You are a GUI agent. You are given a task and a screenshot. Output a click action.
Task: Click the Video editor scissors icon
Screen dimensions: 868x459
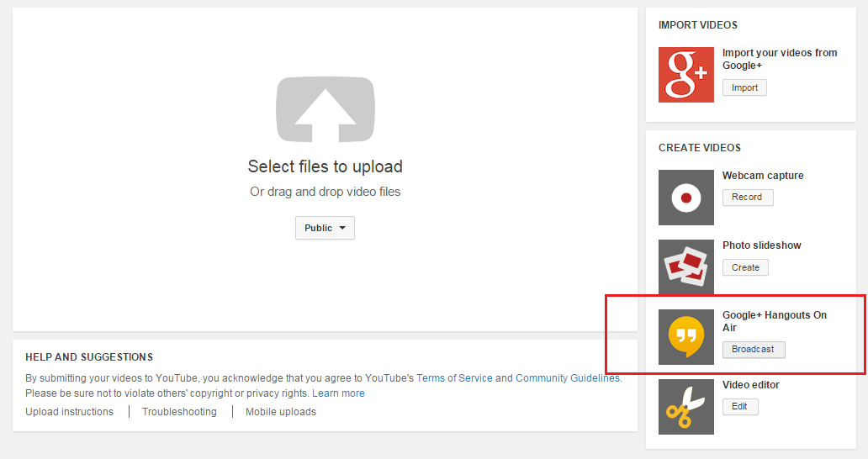coord(685,407)
